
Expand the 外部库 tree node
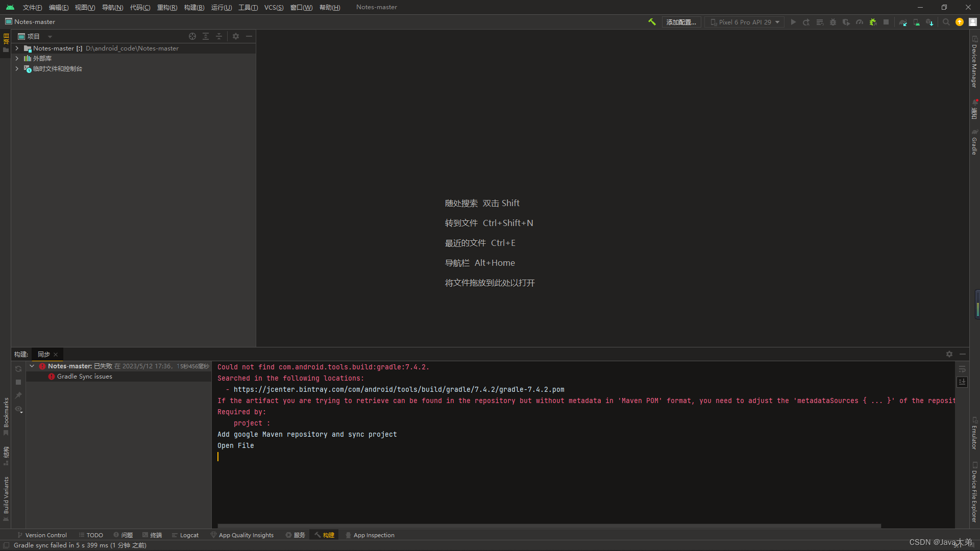click(x=17, y=59)
